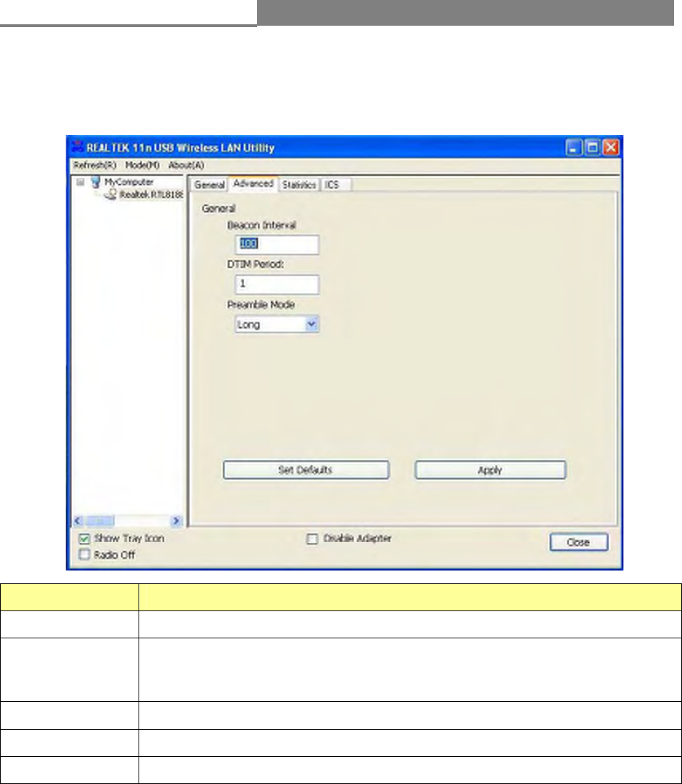The width and height of the screenshot is (682, 784).
Task: Click the Realtek utility title bar icon
Action: [x=77, y=147]
